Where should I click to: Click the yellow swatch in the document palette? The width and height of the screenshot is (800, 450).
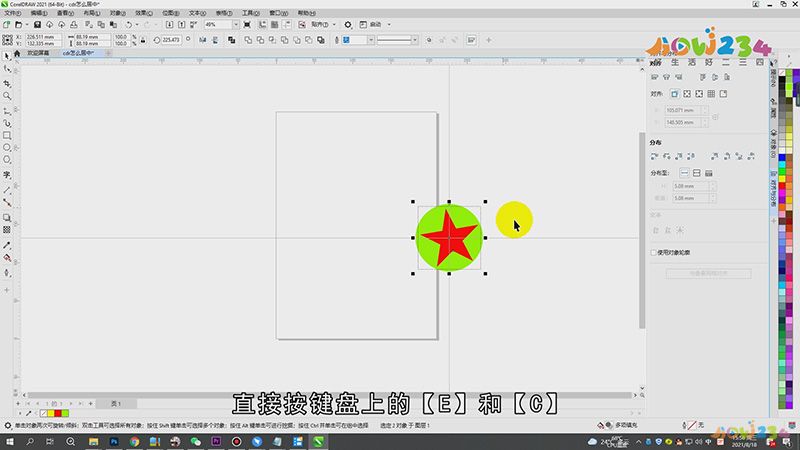coord(51,413)
